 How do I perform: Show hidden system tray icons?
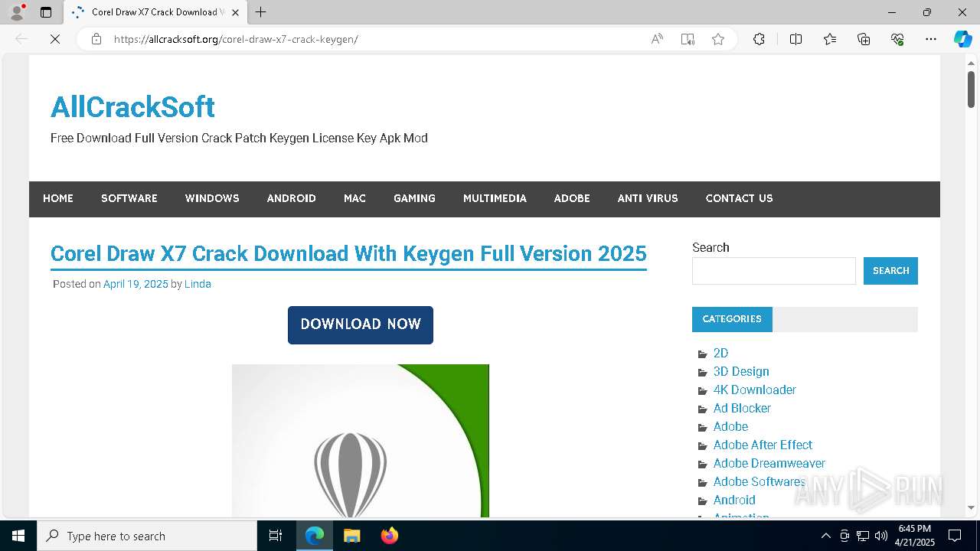click(x=825, y=536)
